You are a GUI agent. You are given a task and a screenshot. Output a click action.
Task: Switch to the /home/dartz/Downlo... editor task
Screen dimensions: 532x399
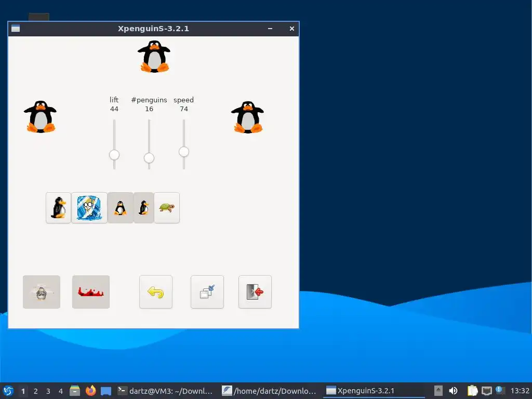tap(270, 391)
